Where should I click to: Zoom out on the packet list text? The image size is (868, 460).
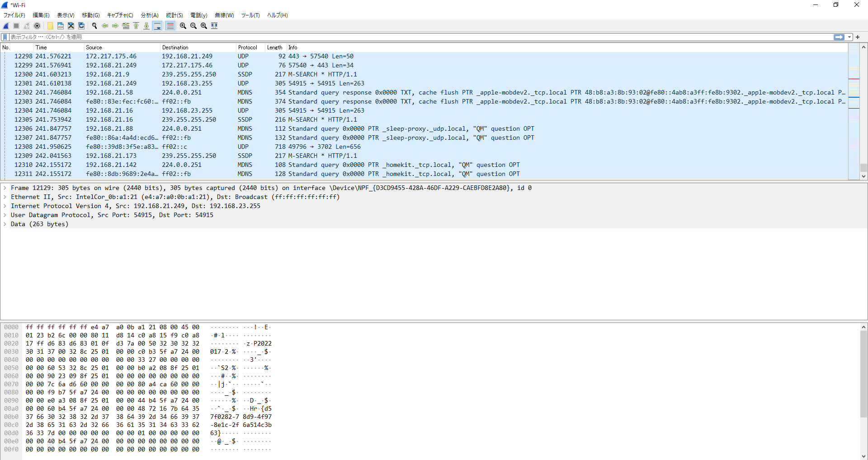click(x=193, y=26)
